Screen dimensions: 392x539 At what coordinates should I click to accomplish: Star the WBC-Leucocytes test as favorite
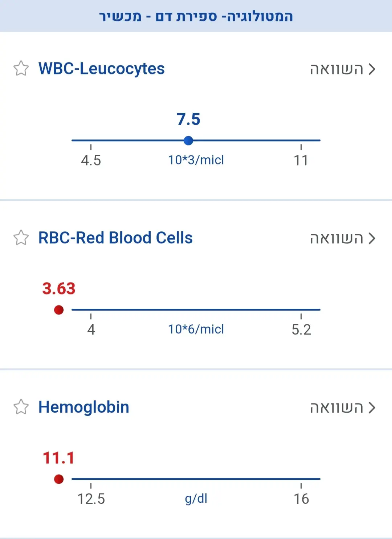[x=21, y=68]
